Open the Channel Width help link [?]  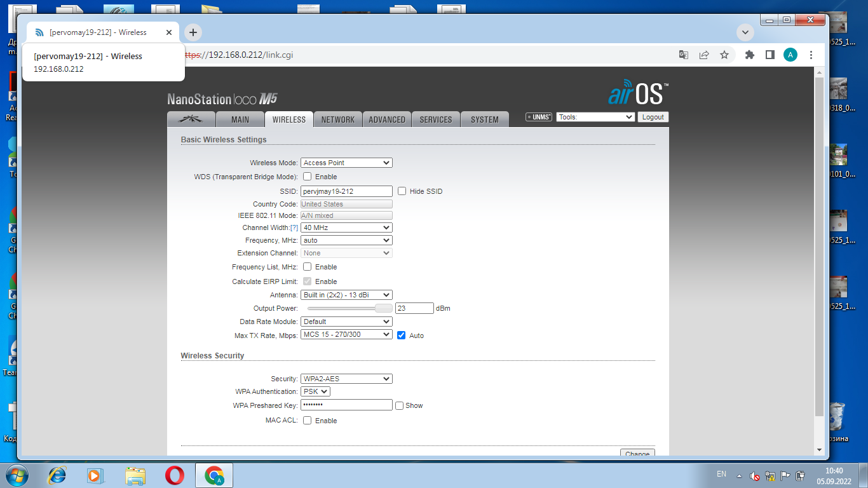click(x=294, y=227)
